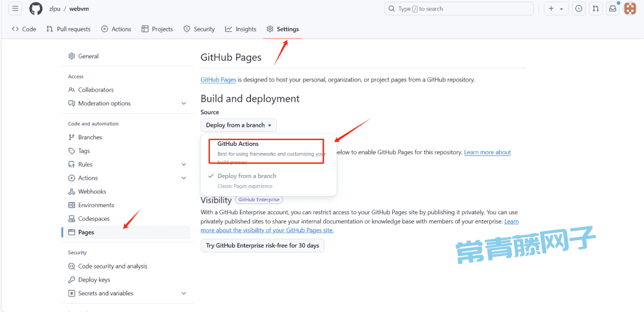Focus the Type / to search field
The image size is (644, 312).
click(459, 8)
